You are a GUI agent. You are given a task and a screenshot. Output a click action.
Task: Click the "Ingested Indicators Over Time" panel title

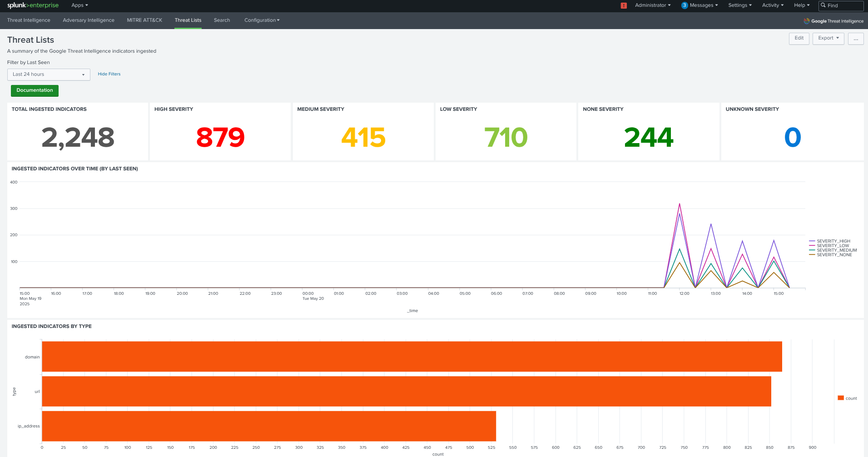pos(75,169)
